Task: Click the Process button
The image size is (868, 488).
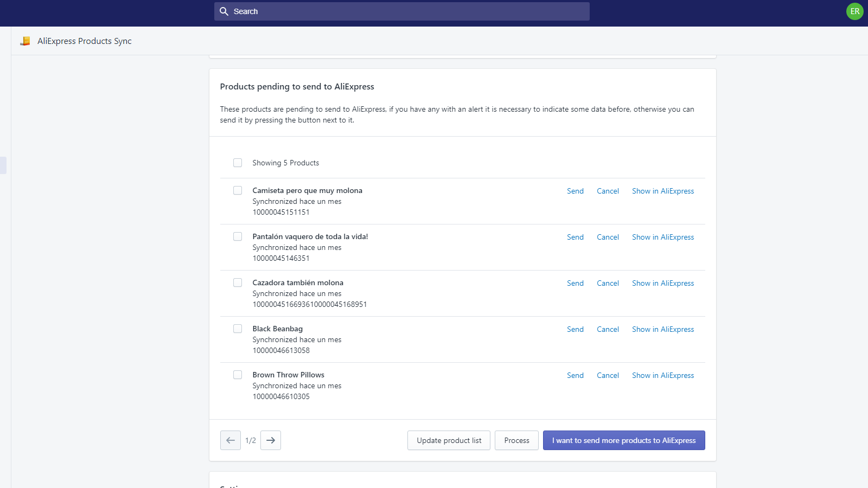Action: coord(516,440)
